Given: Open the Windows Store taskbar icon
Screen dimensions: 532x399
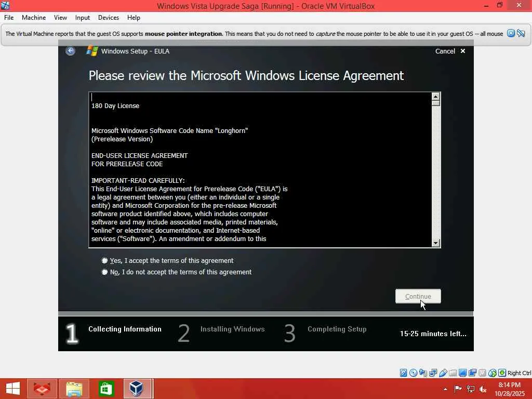Looking at the screenshot, I should 106,389.
